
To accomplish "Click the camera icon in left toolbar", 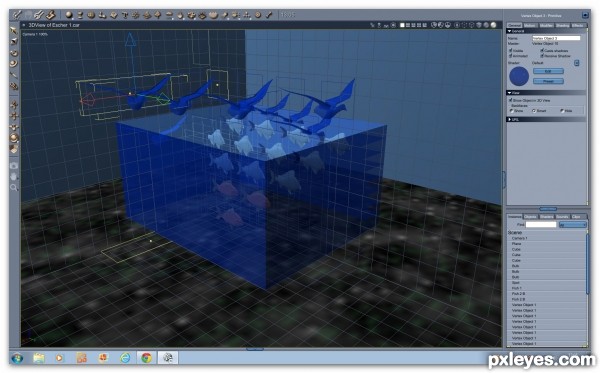I will tap(14, 166).
